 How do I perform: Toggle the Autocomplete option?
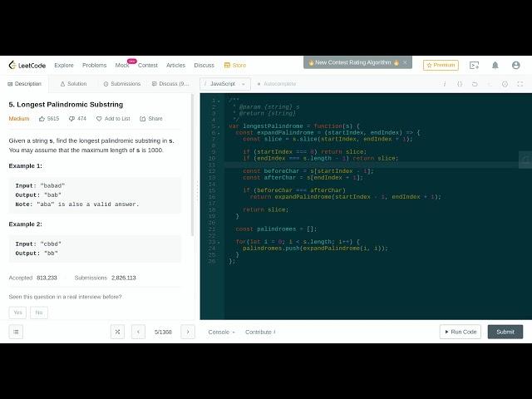tap(277, 84)
